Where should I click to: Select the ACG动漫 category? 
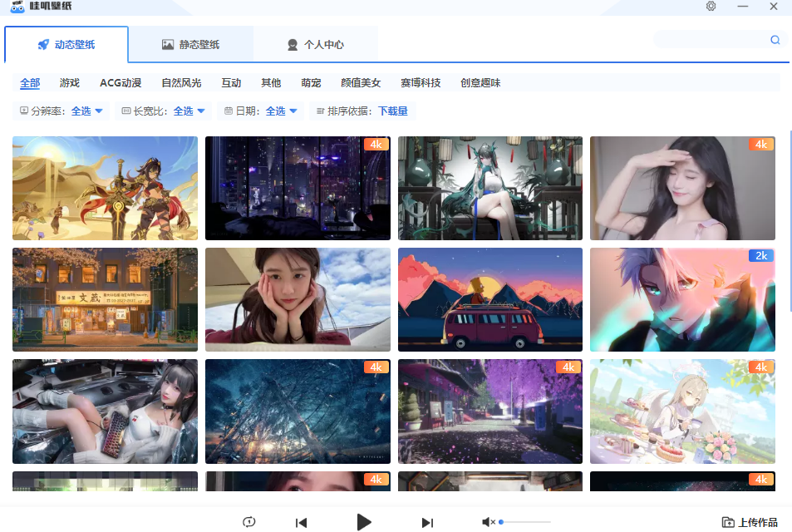(x=121, y=83)
